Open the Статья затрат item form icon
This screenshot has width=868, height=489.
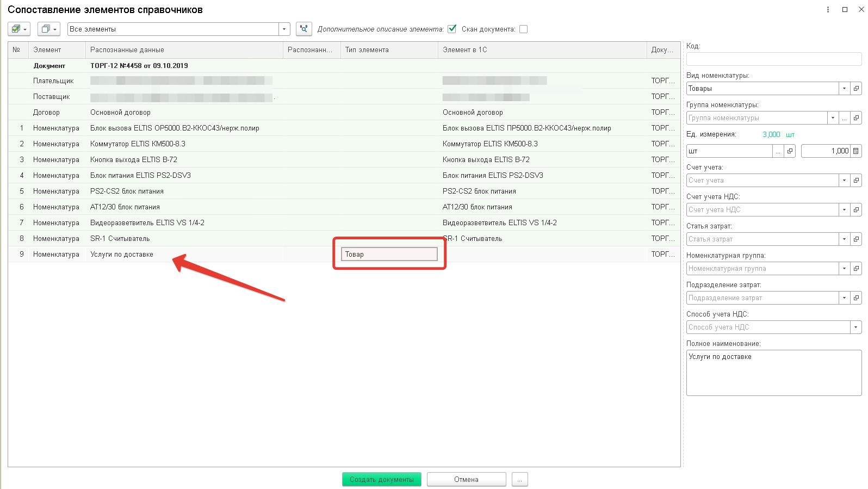click(x=856, y=239)
